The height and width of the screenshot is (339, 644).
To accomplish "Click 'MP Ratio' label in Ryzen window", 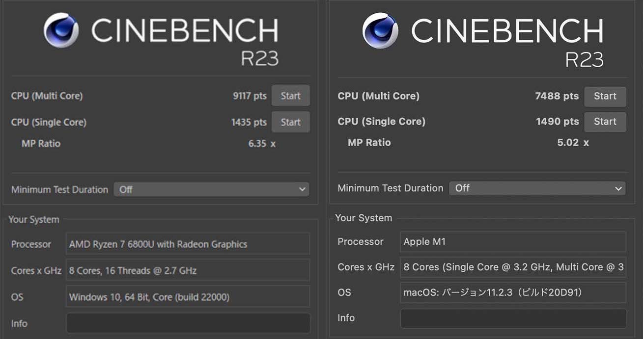I will pos(41,144).
